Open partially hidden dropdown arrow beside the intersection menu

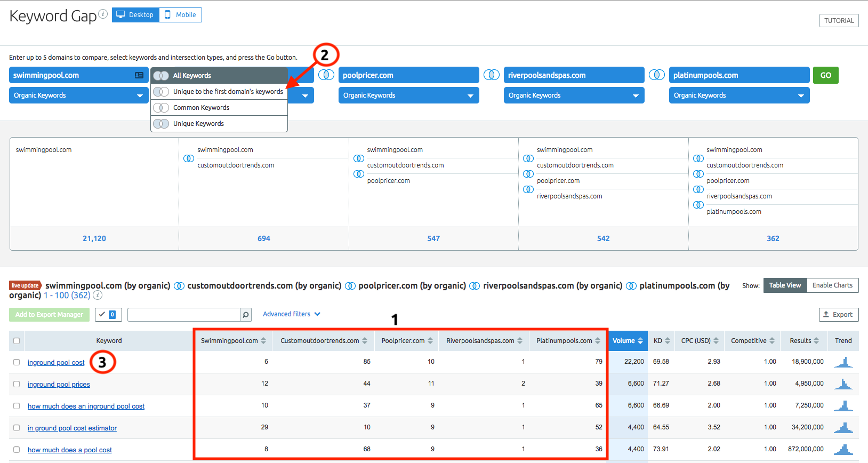(x=305, y=96)
